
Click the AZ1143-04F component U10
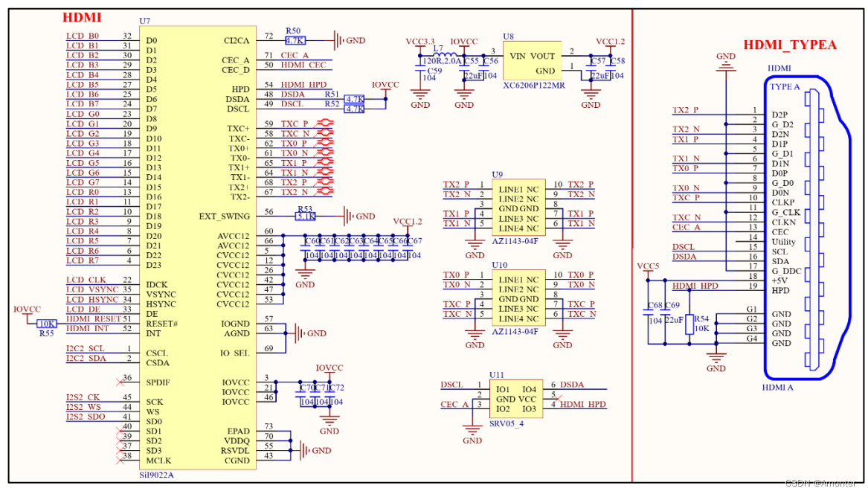(518, 298)
